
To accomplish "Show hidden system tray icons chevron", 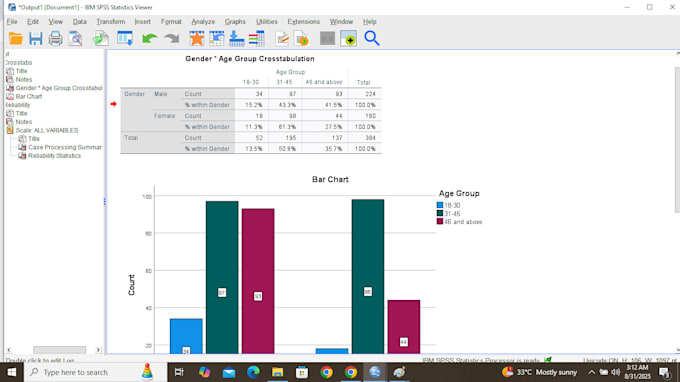I will tap(592, 372).
